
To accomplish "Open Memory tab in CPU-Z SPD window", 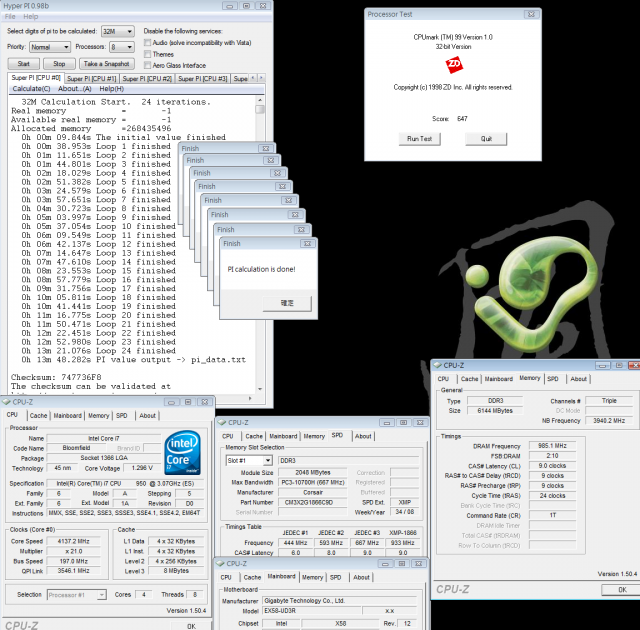I will pos(314,436).
